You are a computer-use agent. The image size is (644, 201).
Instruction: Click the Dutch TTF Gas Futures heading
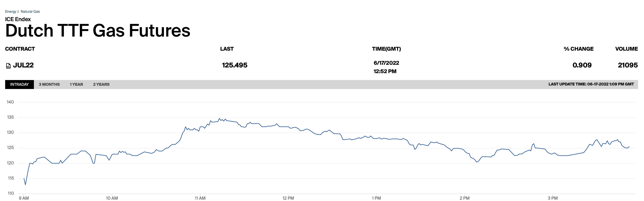[97, 31]
